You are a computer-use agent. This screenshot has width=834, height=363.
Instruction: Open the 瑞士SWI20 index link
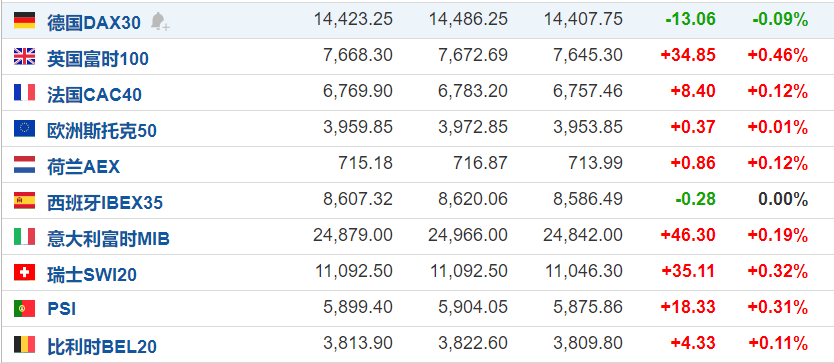(92, 275)
